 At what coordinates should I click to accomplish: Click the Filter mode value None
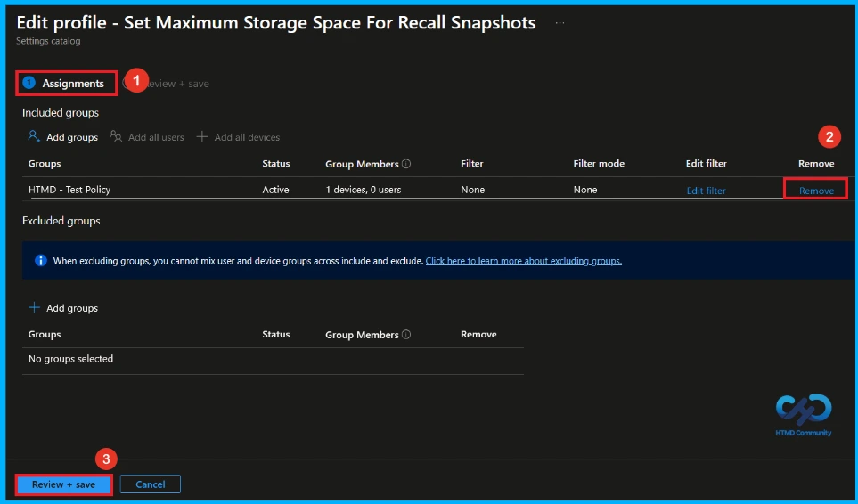[585, 190]
